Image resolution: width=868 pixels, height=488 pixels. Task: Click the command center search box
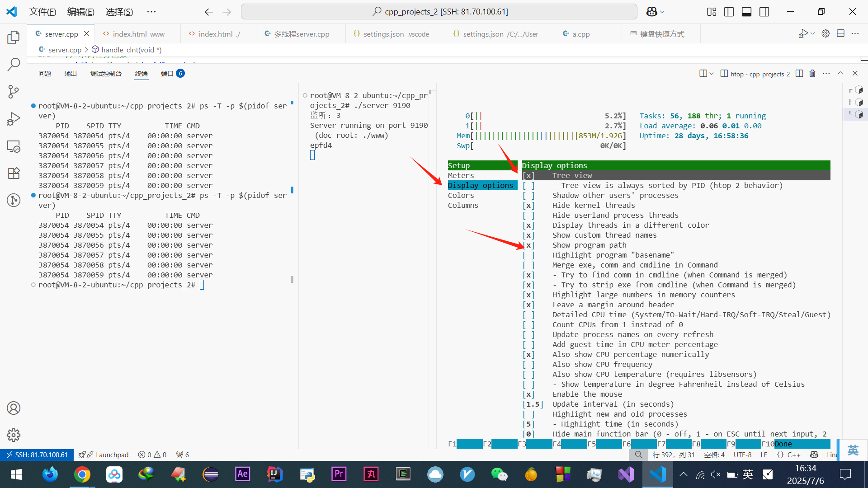pyautogui.click(x=439, y=12)
